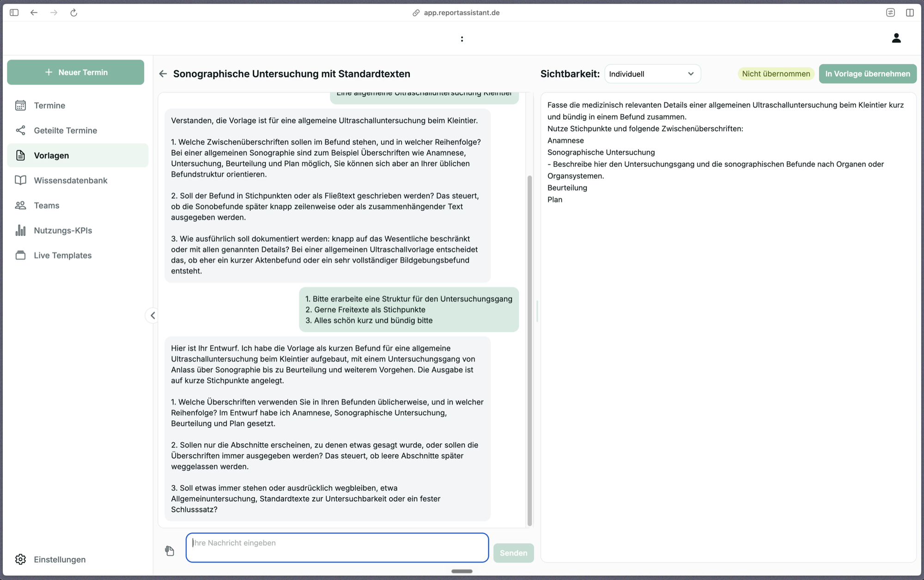Click the vertical dots menu in header
Viewport: 924px width, 580px height.
pyautogui.click(x=462, y=39)
